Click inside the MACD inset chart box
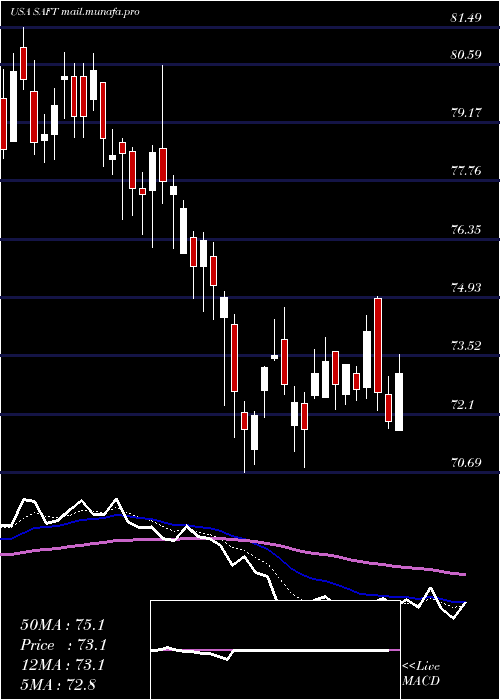Screen dimensions: 500x700 point(275,650)
